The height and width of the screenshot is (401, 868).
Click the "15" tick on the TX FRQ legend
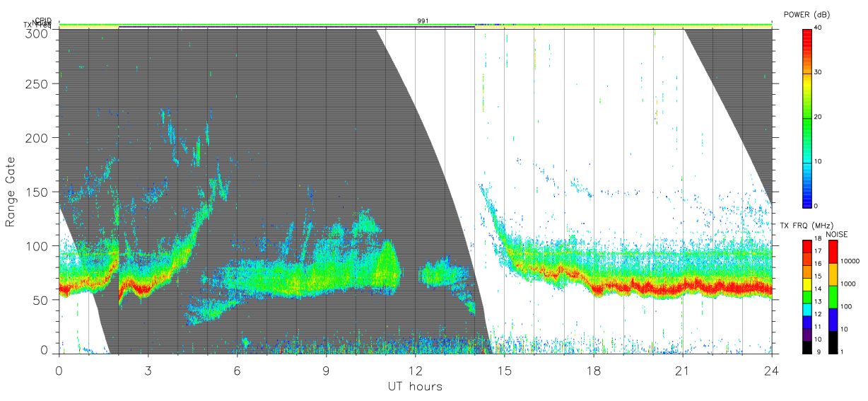pyautogui.click(x=818, y=277)
